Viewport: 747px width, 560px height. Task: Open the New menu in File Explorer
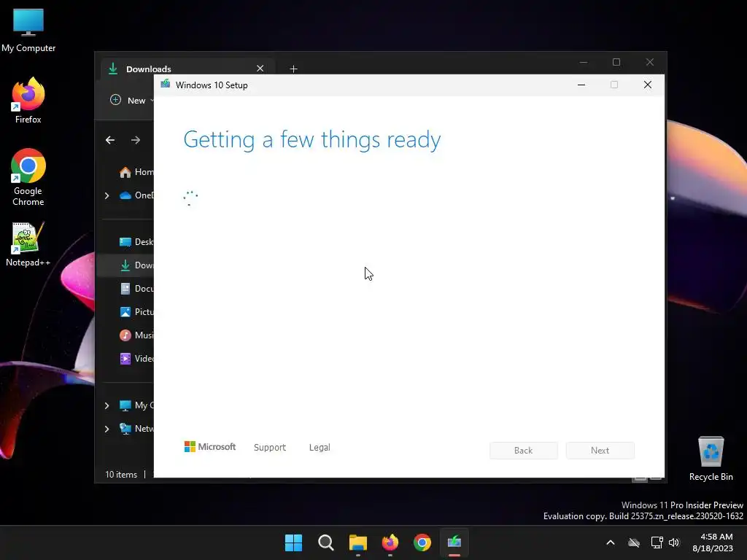131,101
